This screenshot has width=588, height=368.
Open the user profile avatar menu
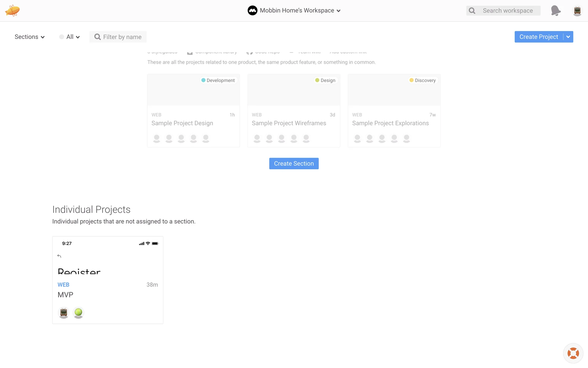[x=577, y=11]
